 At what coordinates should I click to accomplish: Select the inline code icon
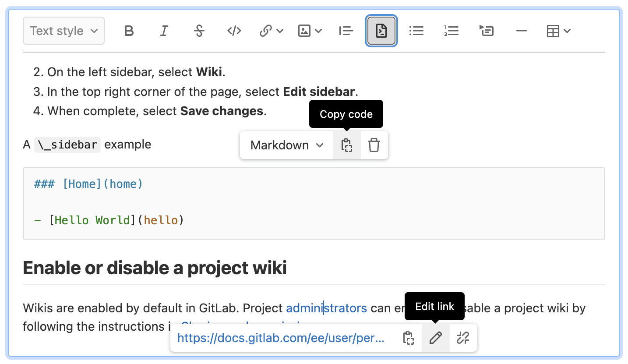click(234, 31)
